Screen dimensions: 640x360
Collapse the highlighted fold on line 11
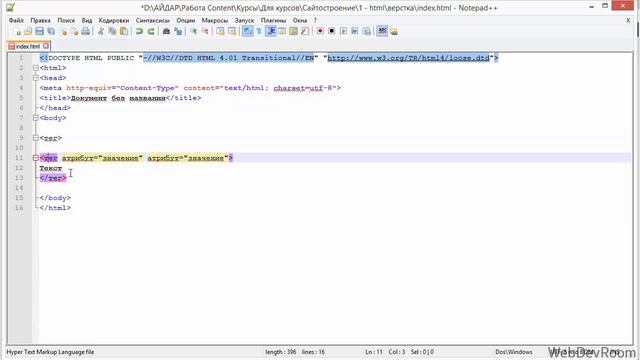coord(36,158)
